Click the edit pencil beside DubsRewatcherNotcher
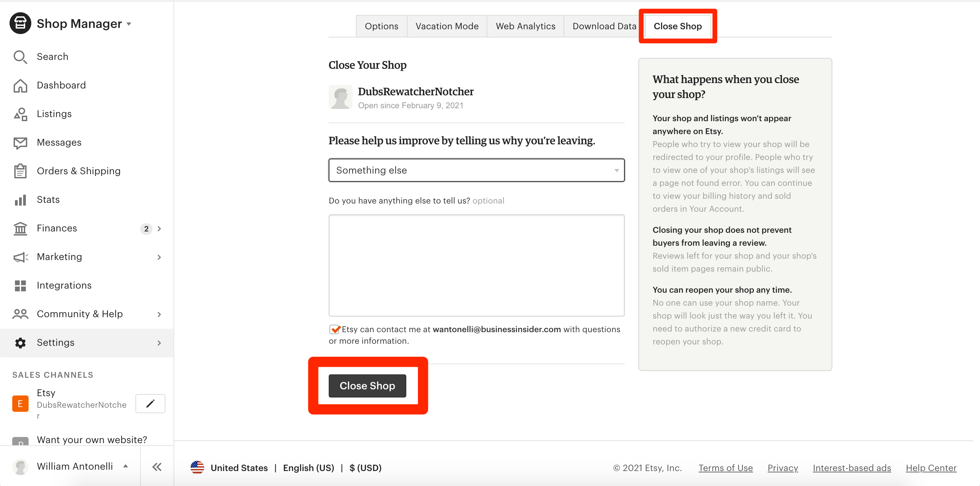The height and width of the screenshot is (486, 980). (x=150, y=403)
